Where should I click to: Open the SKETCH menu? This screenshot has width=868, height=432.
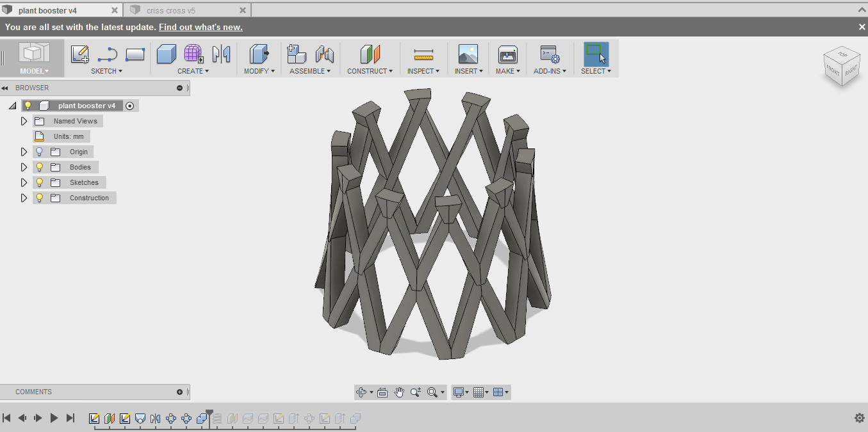pyautogui.click(x=106, y=71)
